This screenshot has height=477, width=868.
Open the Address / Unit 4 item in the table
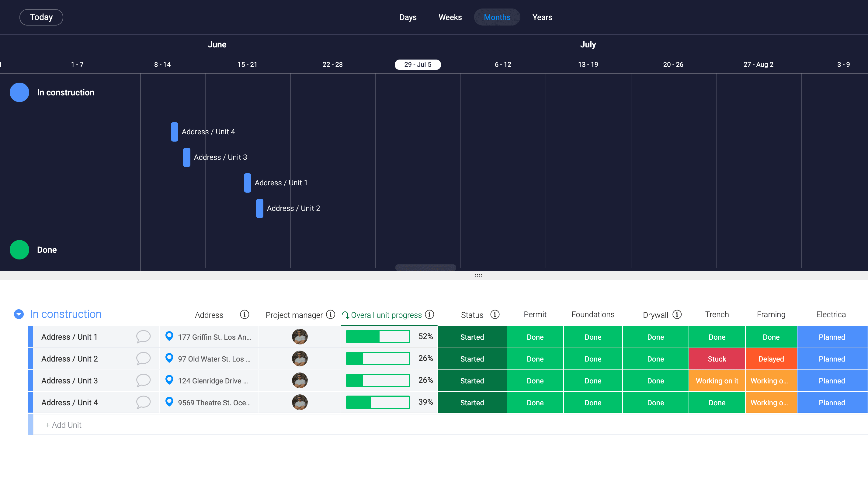[69, 403]
